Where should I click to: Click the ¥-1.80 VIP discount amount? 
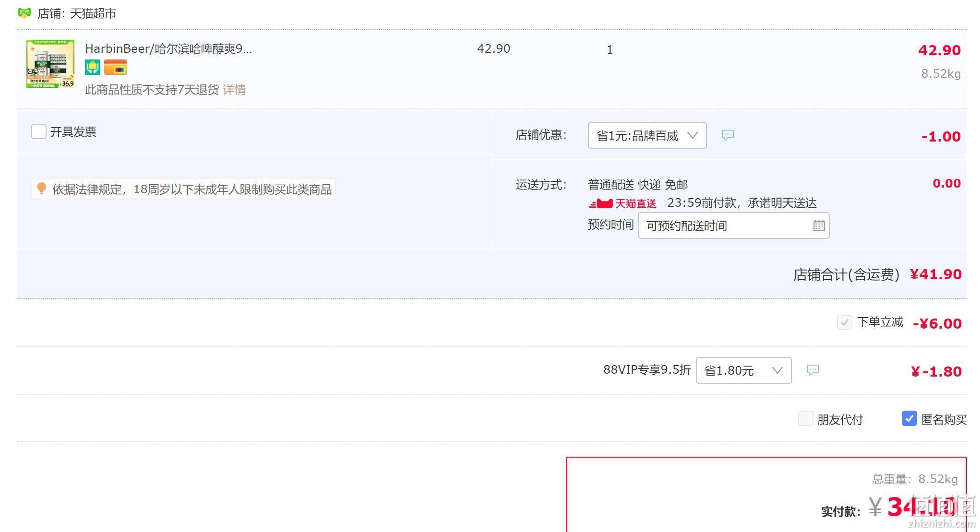point(936,372)
